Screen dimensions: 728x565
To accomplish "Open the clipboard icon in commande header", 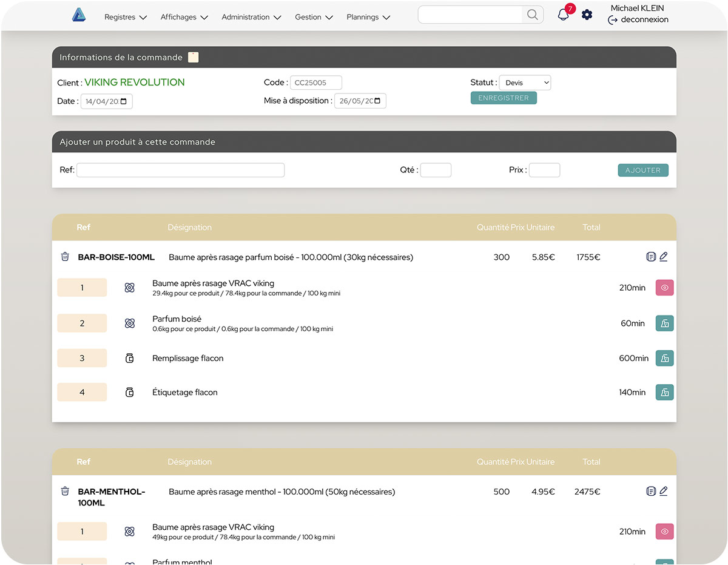I will point(193,56).
